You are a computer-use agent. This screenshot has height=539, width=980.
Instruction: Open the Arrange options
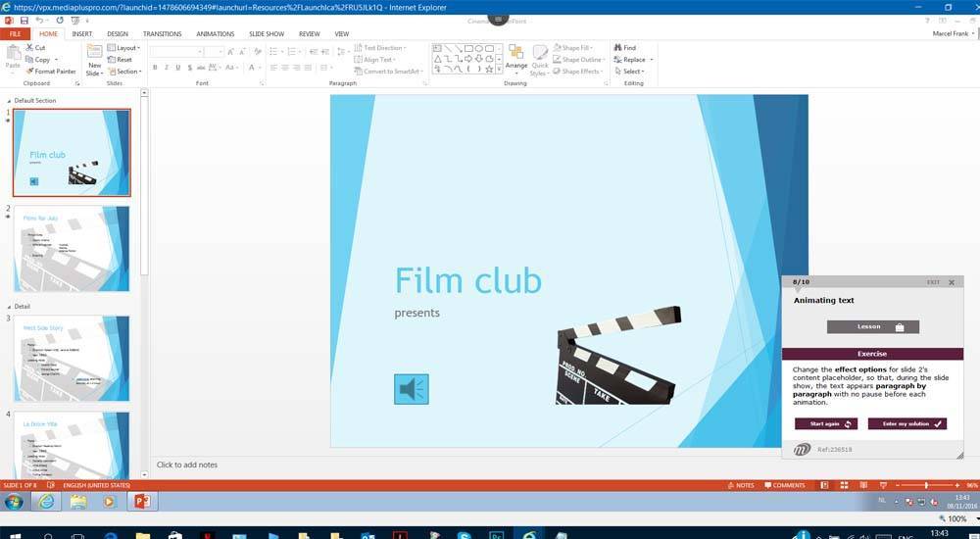coord(515,61)
